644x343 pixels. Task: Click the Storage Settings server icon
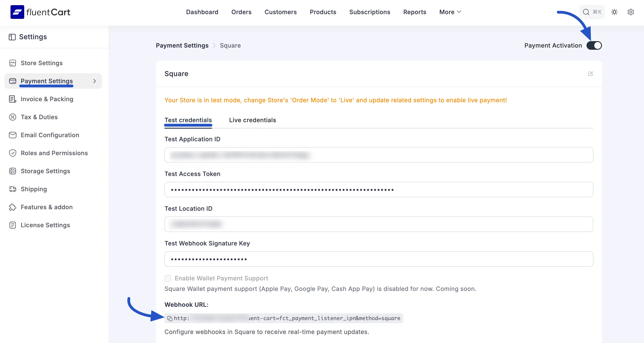tap(12, 171)
